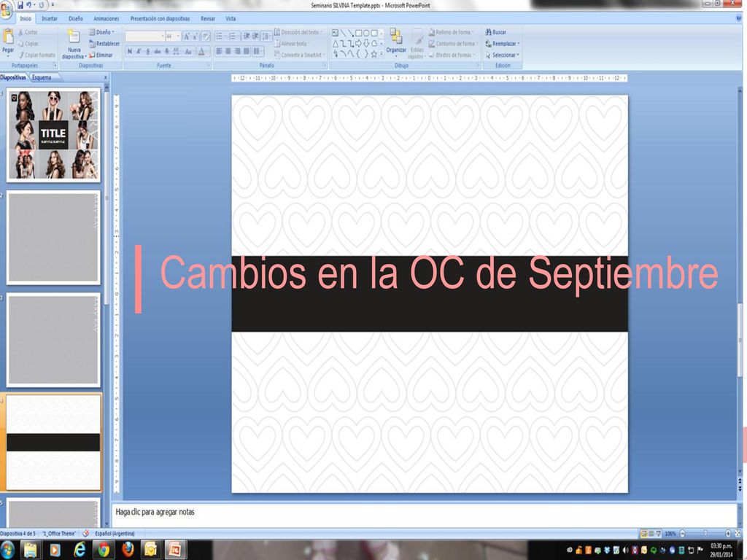Zoom out with the minus button
Screen dimensions: 747x560
(x=682, y=533)
